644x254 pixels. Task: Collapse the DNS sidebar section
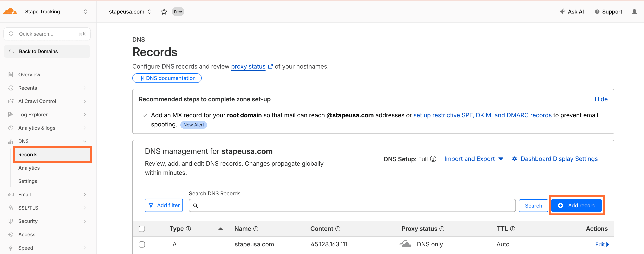point(84,141)
